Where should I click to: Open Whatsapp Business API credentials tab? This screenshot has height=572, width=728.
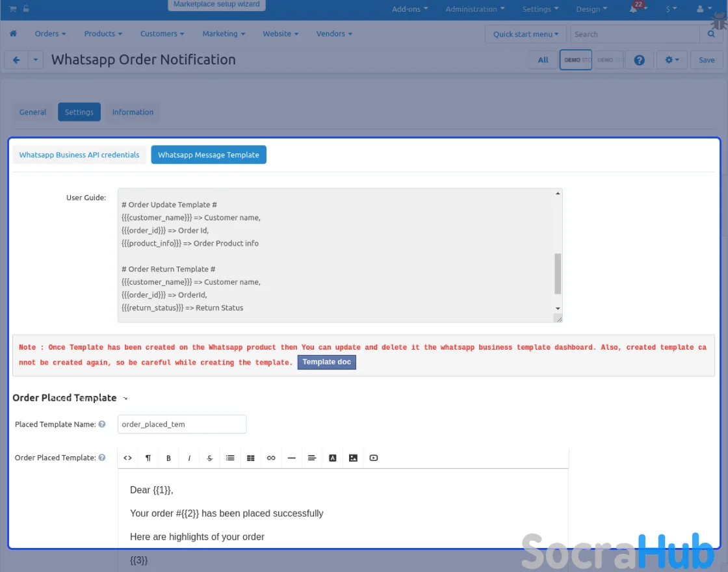[x=79, y=155]
